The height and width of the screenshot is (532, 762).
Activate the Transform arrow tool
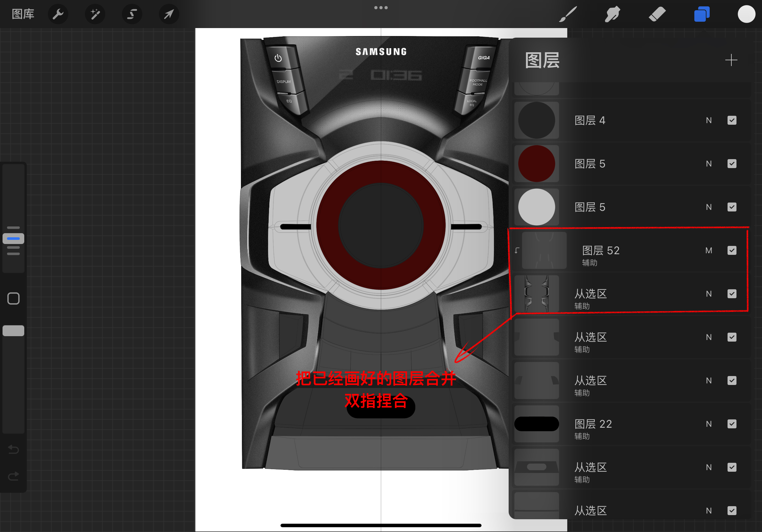click(169, 14)
